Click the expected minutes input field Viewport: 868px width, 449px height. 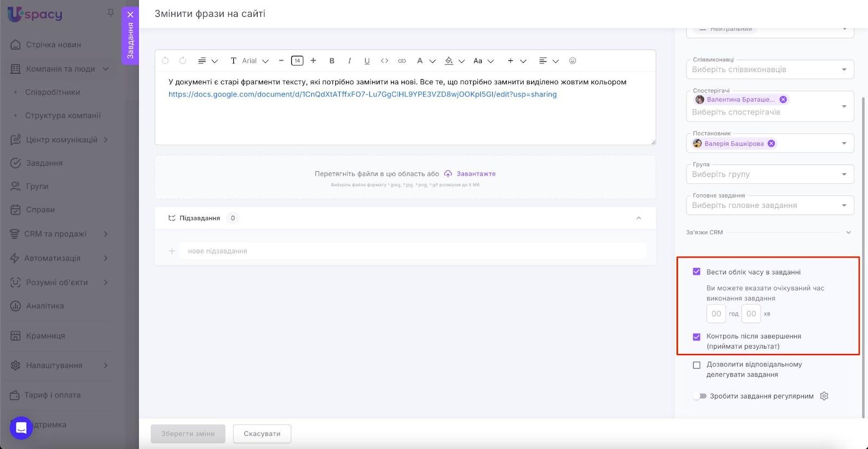[751, 314]
